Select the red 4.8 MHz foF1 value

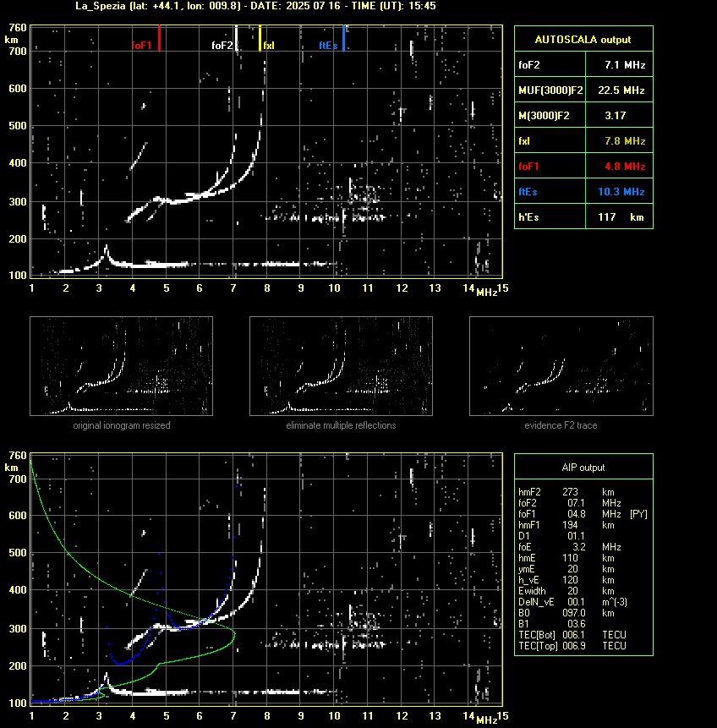click(x=625, y=167)
